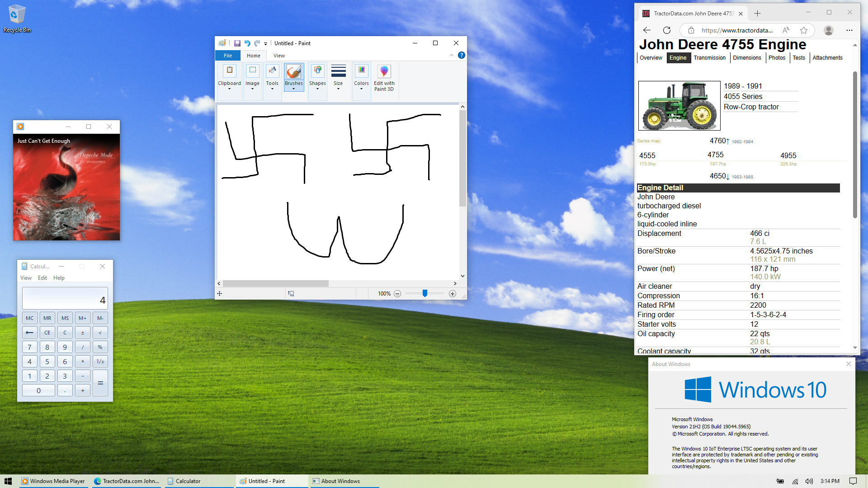Go back in the browser
868x488 pixels.
click(x=647, y=30)
